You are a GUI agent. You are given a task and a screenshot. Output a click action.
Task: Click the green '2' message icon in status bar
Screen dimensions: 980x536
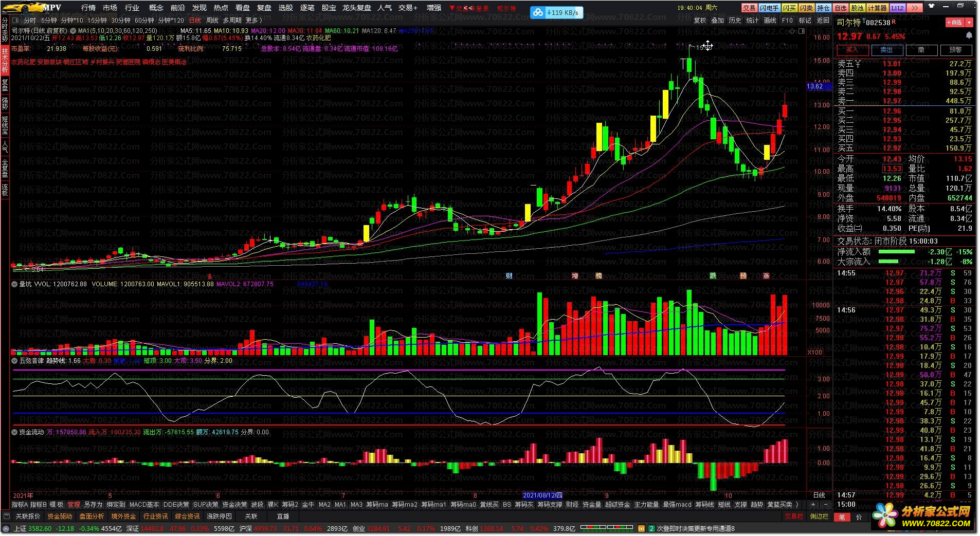coord(651,528)
